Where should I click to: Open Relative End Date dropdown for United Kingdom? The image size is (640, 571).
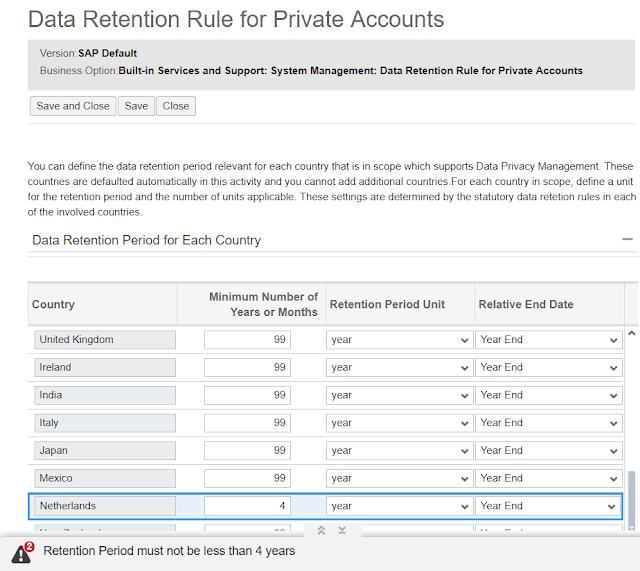pos(548,340)
